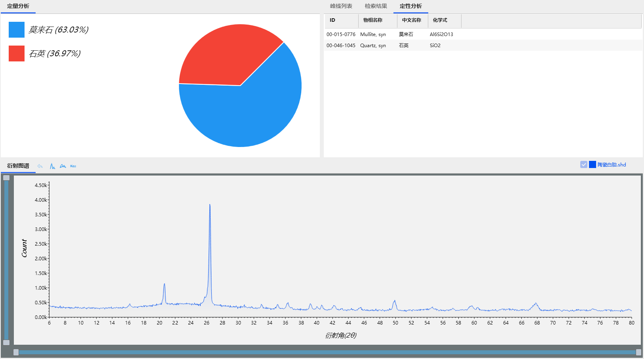Click the 衍射图谱 tab
The image size is (644, 359).
click(18, 166)
